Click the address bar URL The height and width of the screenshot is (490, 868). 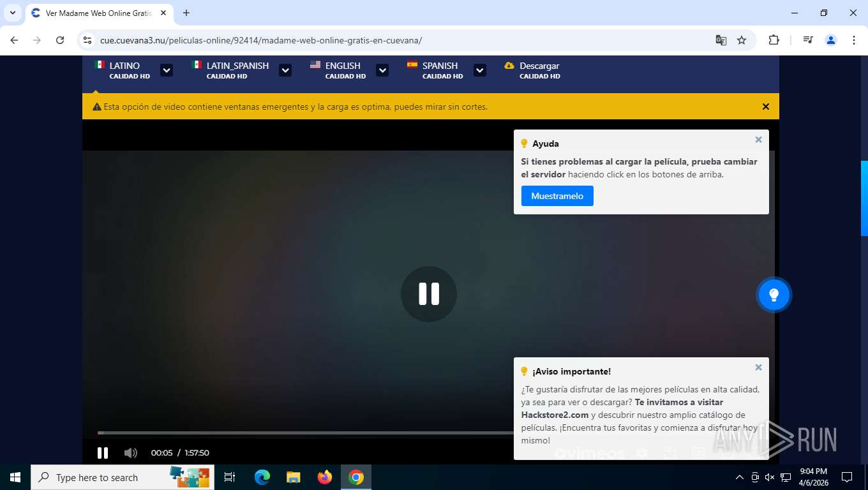pos(261,40)
